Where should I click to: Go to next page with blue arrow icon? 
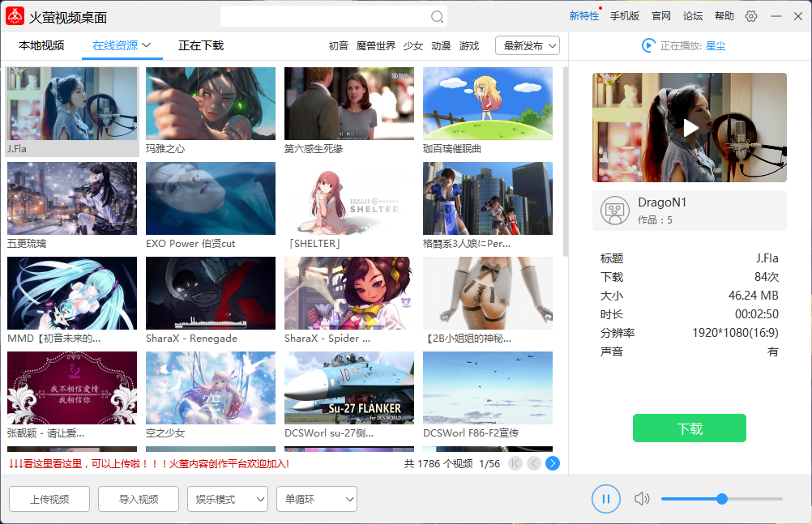[553, 462]
